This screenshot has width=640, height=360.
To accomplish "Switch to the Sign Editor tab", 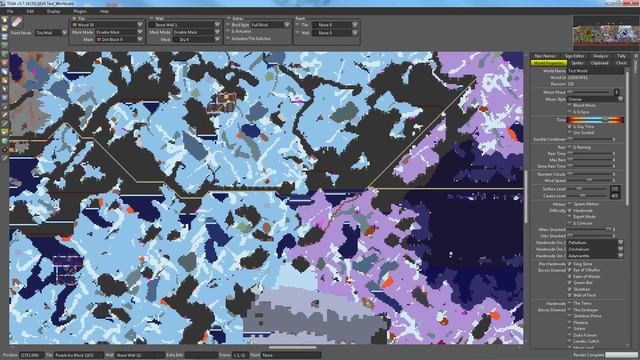I will pos(574,56).
